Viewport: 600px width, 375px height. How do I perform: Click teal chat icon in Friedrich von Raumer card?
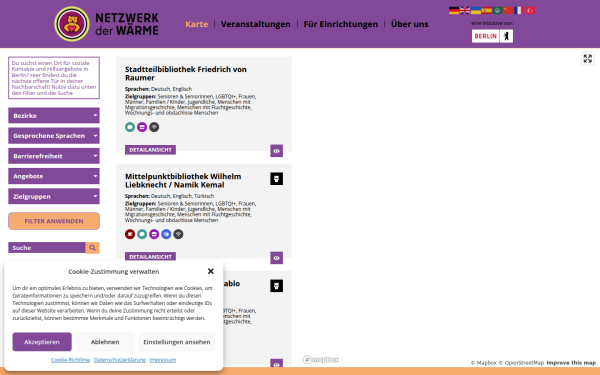(130, 127)
